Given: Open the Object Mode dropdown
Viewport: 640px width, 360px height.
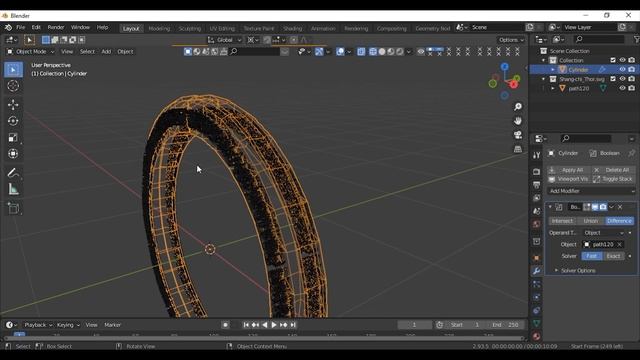Looking at the screenshot, I should click(x=30, y=51).
